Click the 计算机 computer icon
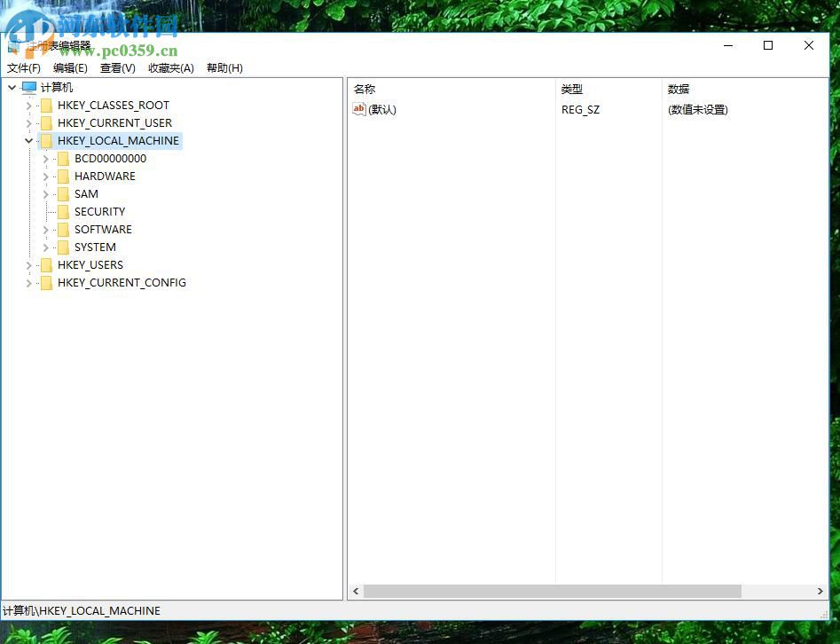This screenshot has height=644, width=840. [29, 87]
